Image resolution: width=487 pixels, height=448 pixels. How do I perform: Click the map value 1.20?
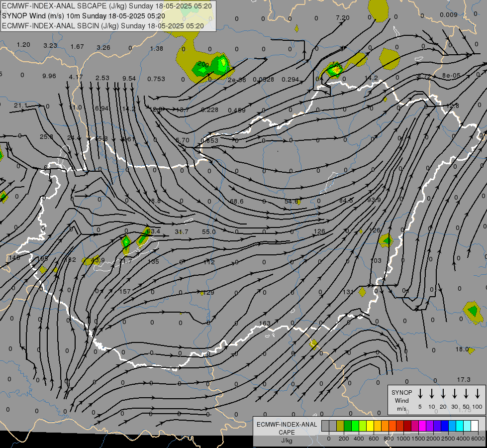(x=23, y=44)
